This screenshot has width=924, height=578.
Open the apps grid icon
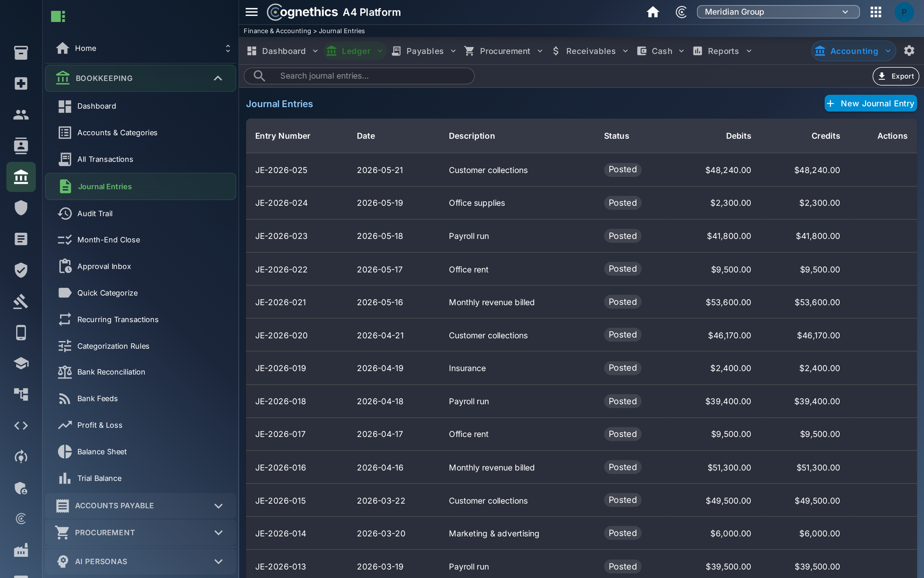pyautogui.click(x=875, y=12)
